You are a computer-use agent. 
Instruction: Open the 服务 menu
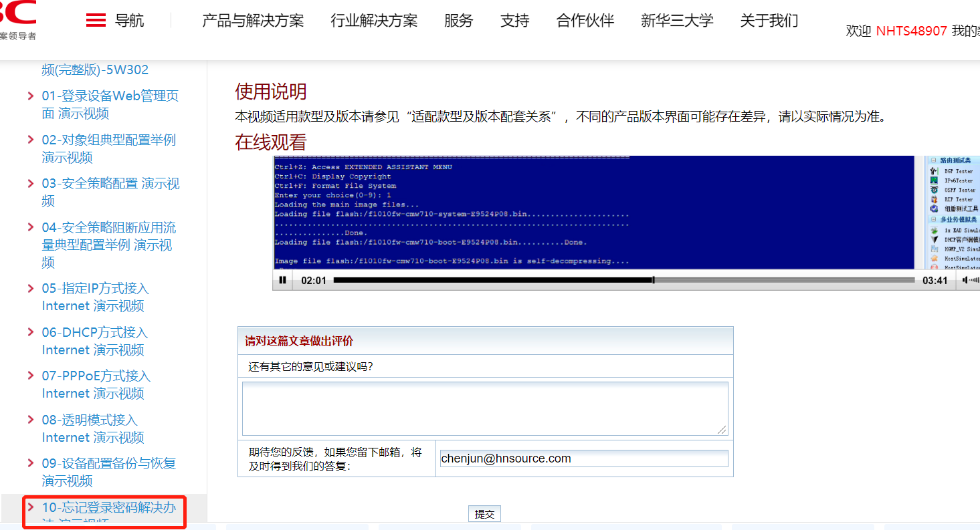coord(459,21)
